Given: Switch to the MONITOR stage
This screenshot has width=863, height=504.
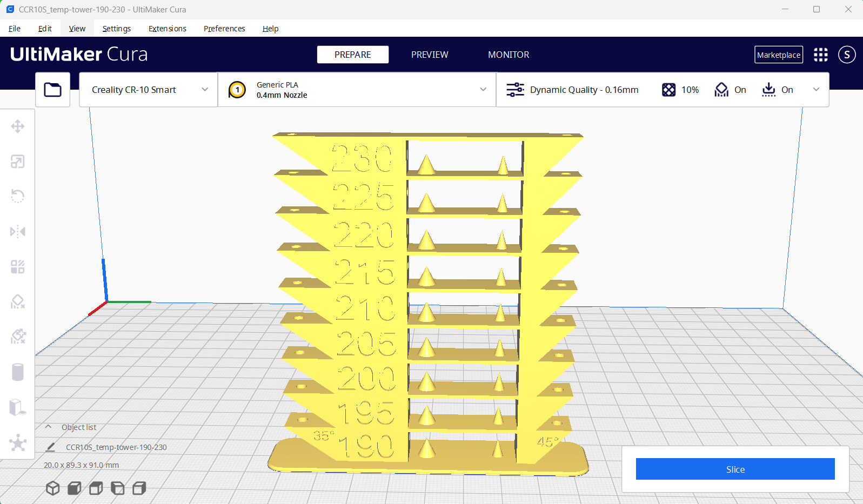Looking at the screenshot, I should [x=509, y=55].
